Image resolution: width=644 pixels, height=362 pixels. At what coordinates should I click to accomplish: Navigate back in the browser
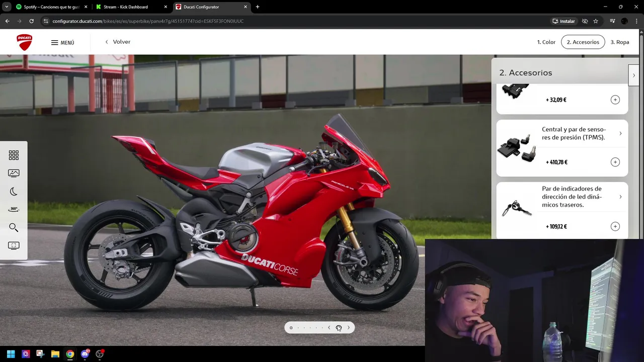click(7, 21)
